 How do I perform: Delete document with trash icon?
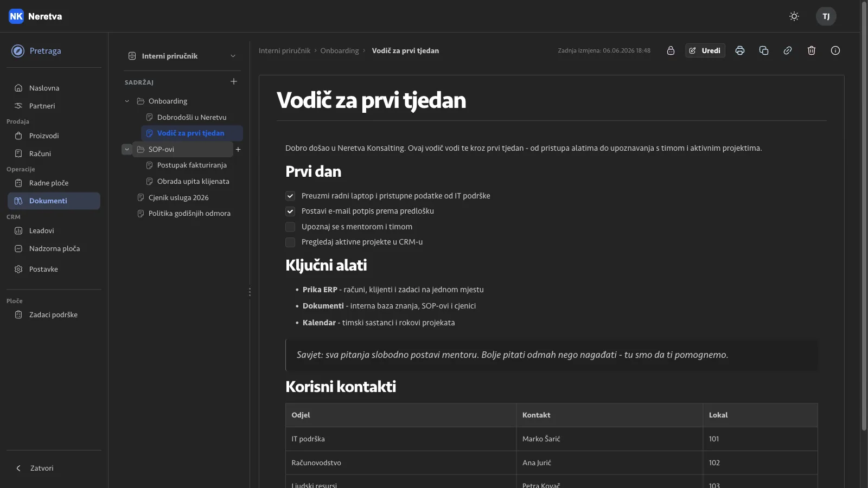pyautogui.click(x=812, y=50)
